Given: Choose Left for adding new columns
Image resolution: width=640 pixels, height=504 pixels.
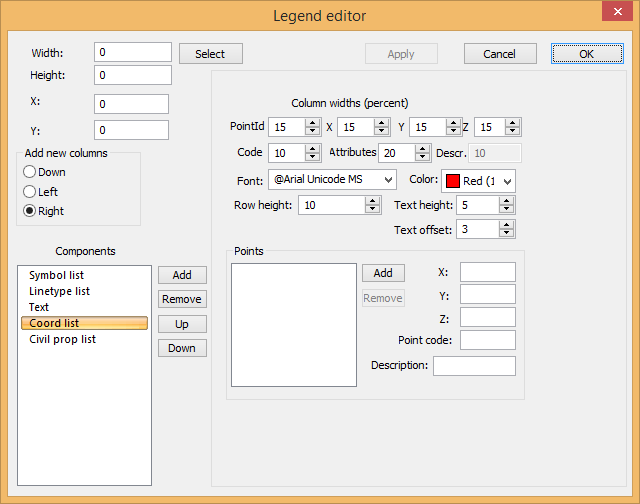Looking at the screenshot, I should click(29, 191).
